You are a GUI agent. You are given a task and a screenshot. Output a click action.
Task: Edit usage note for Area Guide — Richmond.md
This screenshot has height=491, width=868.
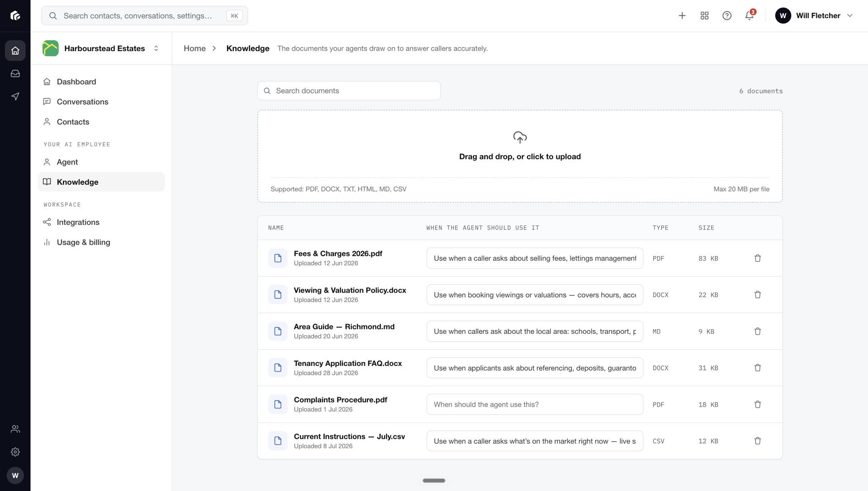coord(535,332)
